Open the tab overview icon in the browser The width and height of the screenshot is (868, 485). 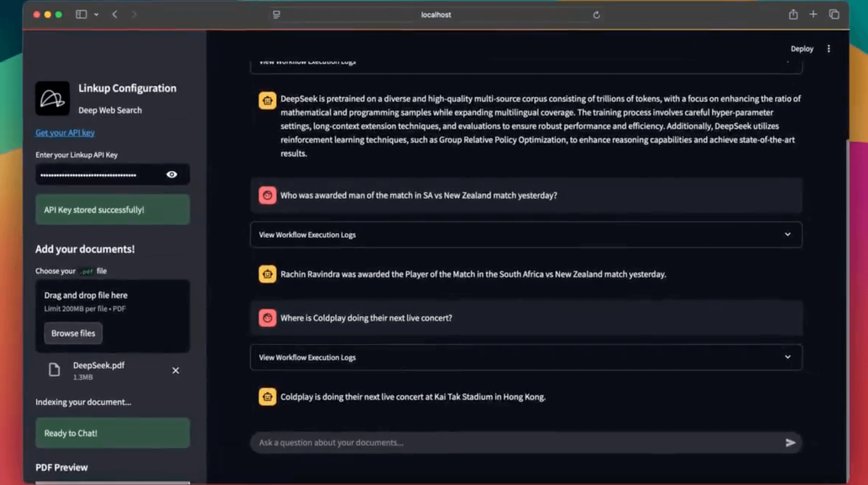834,14
